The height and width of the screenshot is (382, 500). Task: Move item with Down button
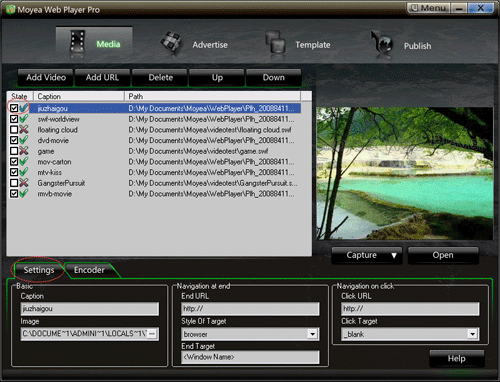(274, 78)
